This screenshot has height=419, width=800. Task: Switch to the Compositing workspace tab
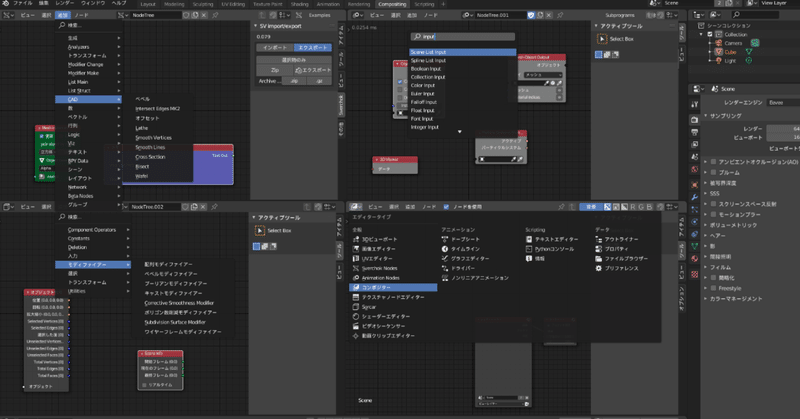(392, 4)
